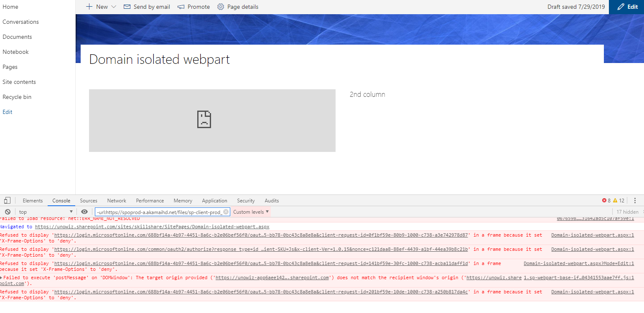Open Page details via the gear icon
This screenshot has height=313, width=644.
[221, 7]
